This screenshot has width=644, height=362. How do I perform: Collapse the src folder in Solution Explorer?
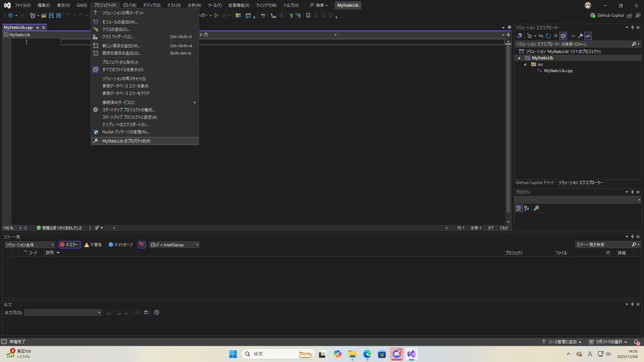(525, 64)
